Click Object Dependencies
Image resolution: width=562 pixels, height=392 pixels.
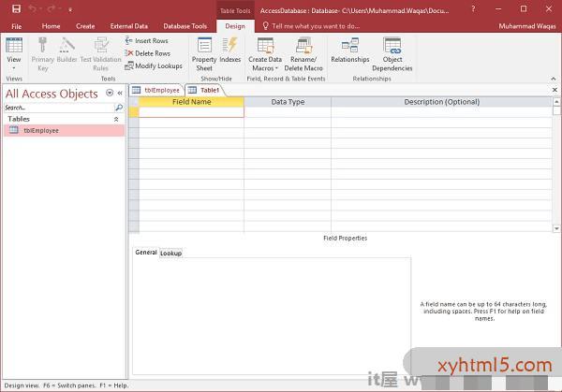392,54
